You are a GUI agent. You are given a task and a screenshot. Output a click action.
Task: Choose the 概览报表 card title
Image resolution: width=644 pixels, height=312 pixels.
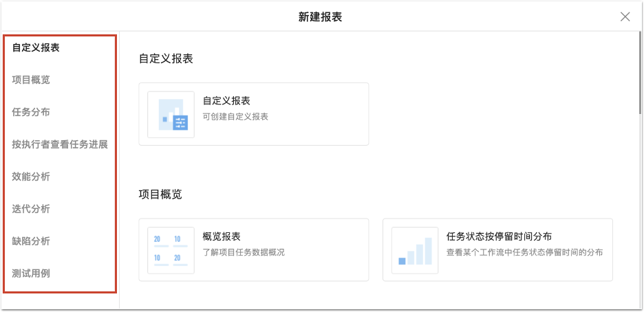[x=222, y=236]
